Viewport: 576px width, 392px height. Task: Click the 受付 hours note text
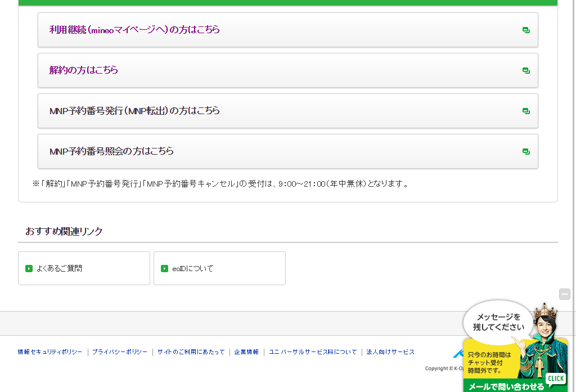click(x=220, y=184)
